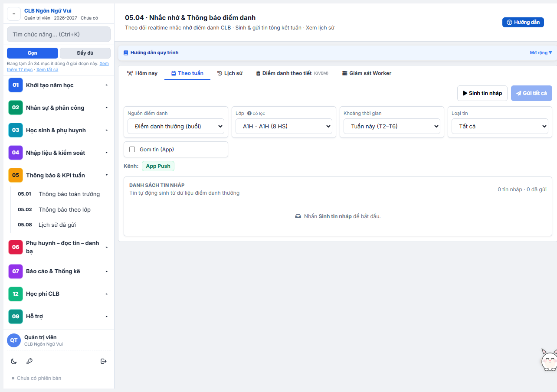
Task: Switch sidebar to Gọn mode
Action: click(x=33, y=53)
